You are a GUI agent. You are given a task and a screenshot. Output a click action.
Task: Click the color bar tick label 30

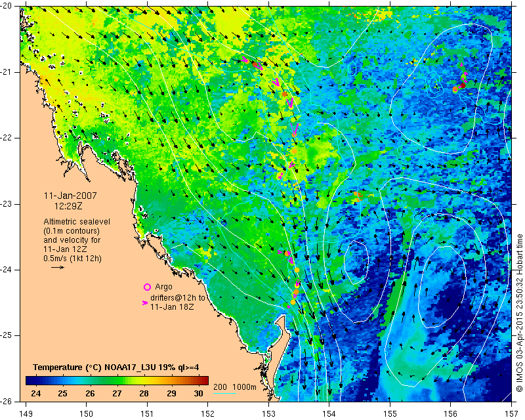click(x=199, y=394)
